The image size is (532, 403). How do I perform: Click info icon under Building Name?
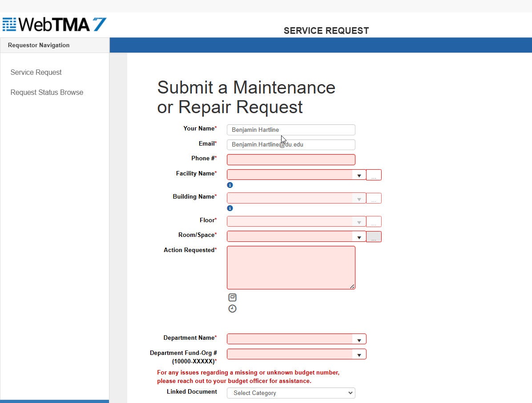[230, 208]
